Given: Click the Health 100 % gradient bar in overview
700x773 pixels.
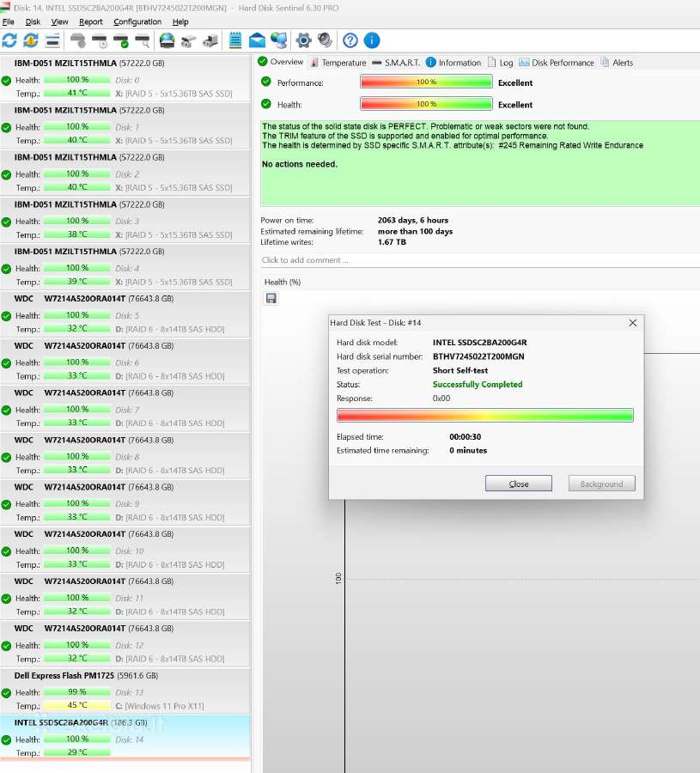Looking at the screenshot, I should click(426, 104).
